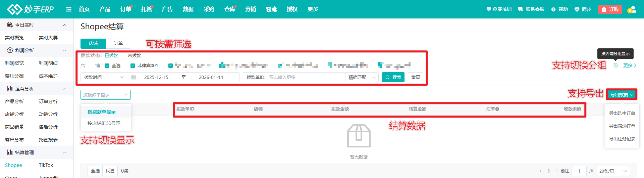Collapse the 利润分析 section chevron
The width and height of the screenshot is (644, 178).
[x=65, y=50]
